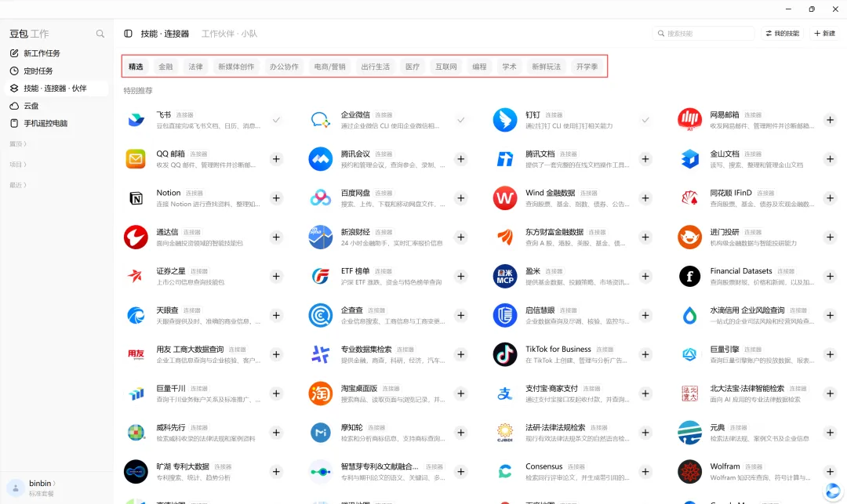Select the 编程 category tab
The width and height of the screenshot is (847, 504).
pyautogui.click(x=479, y=67)
